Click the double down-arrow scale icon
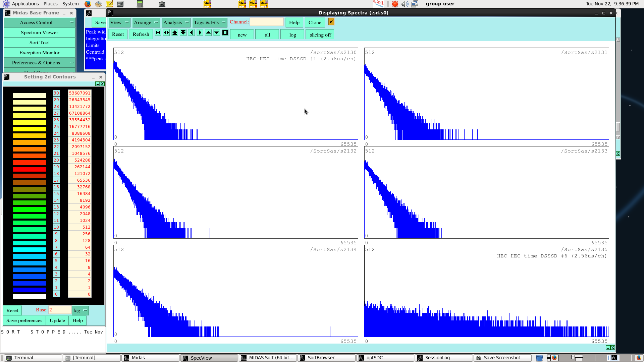The image size is (644, 362). pos(183,33)
